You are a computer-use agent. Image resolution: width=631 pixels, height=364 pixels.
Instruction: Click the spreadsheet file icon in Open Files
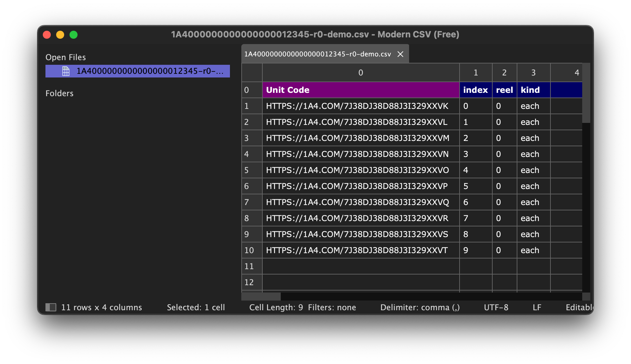point(66,71)
